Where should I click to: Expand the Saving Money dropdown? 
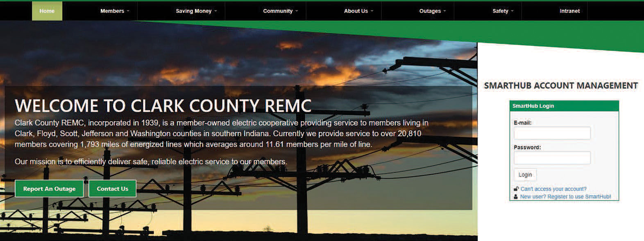(196, 11)
